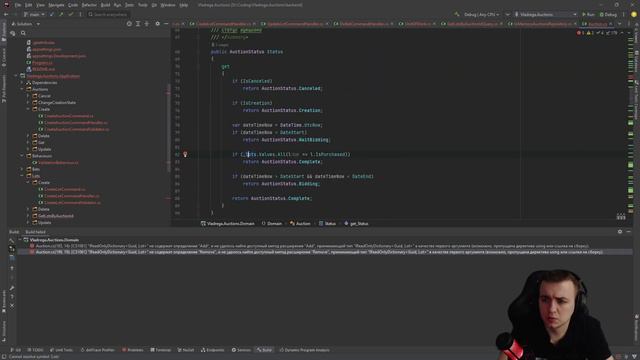Viewport: 640px width, 360px height.
Task: Open the Help menu
Action: (184, 5)
